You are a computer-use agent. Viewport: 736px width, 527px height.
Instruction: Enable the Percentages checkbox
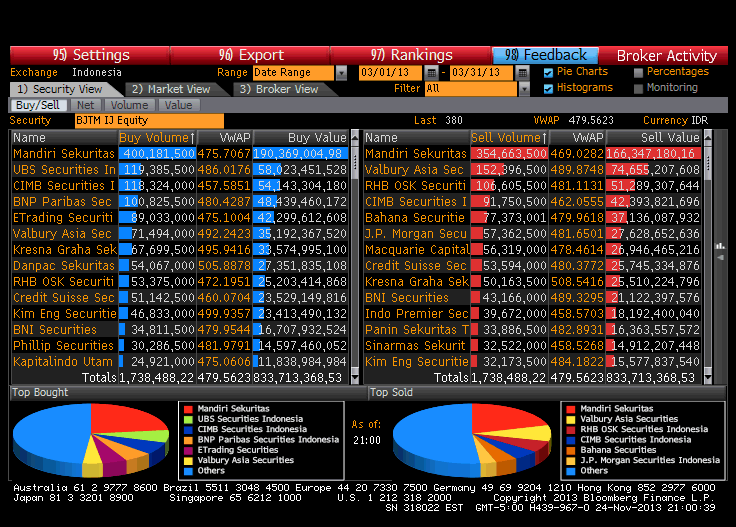click(637, 72)
